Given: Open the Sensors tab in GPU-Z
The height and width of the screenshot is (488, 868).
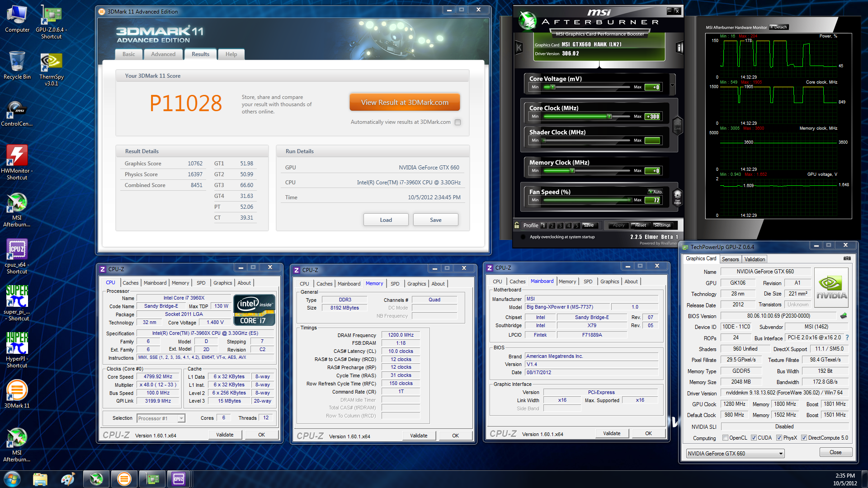Looking at the screenshot, I should [x=730, y=259].
